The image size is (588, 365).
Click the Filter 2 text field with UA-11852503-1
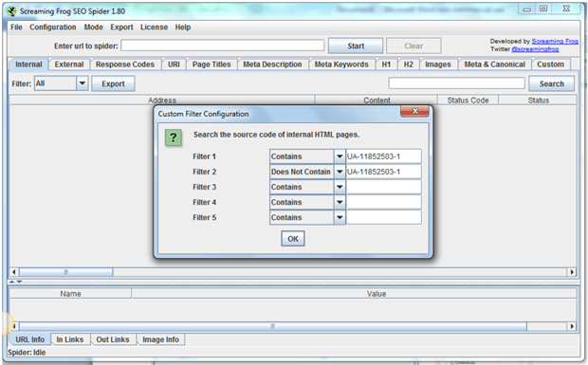[x=384, y=172]
